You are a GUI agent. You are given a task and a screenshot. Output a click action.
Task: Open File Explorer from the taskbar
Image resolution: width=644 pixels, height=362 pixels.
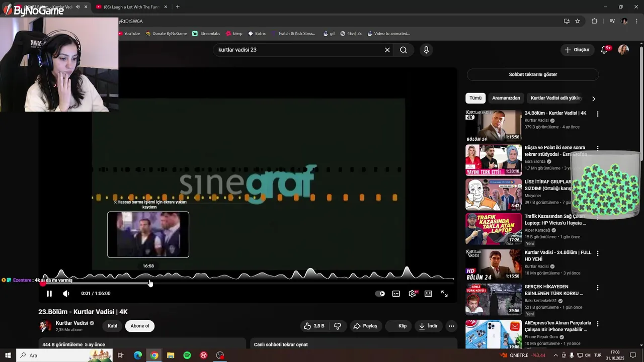171,355
